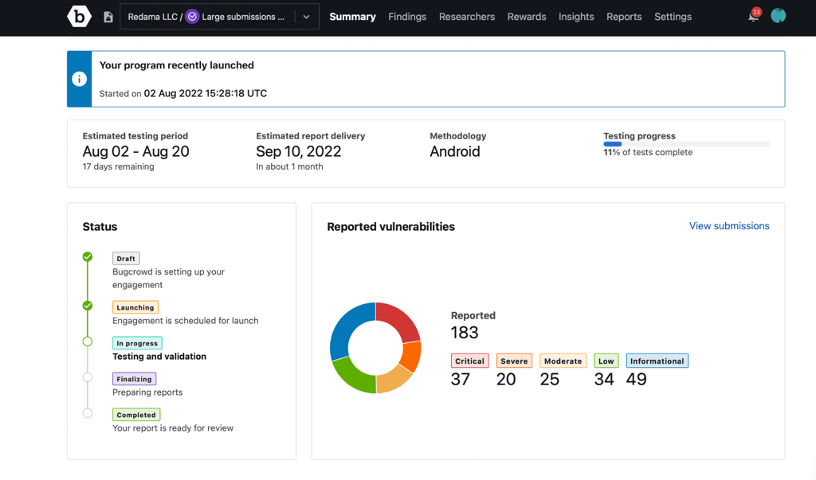Select the Finalizing status circle

pos(88,378)
